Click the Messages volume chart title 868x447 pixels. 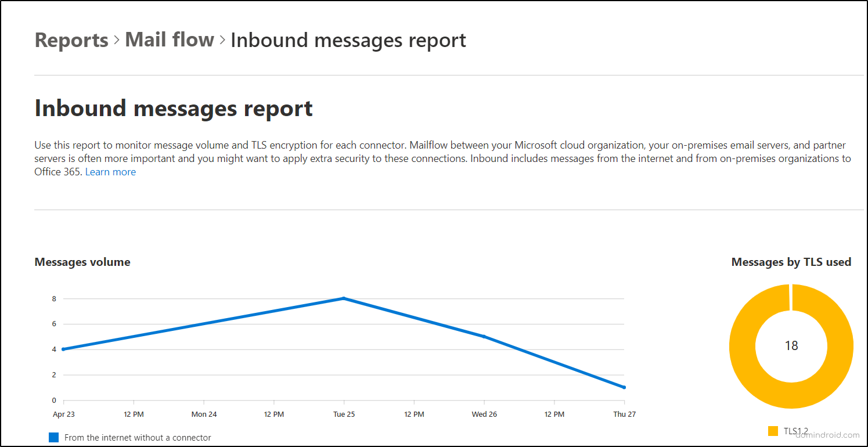point(82,262)
